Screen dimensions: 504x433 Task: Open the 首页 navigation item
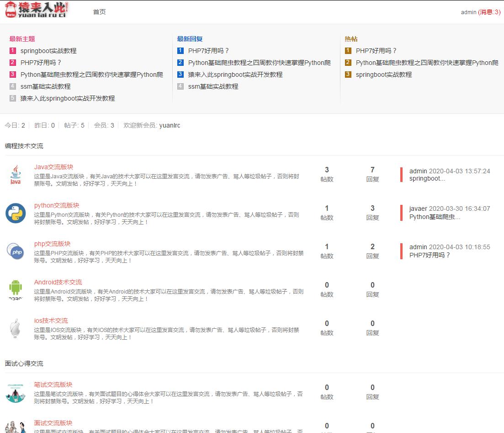(x=99, y=12)
